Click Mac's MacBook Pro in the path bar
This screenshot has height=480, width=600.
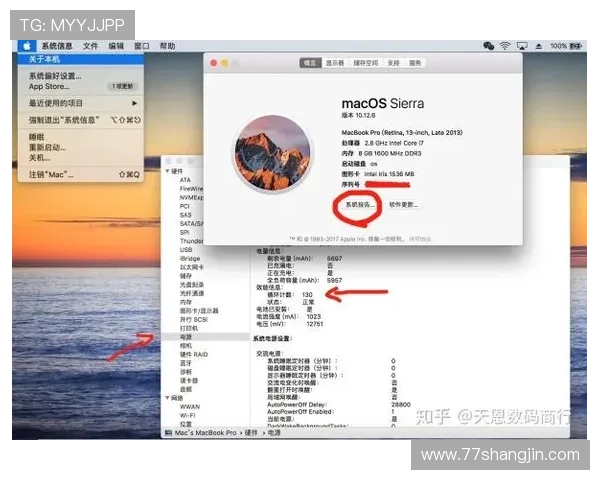coord(205,433)
